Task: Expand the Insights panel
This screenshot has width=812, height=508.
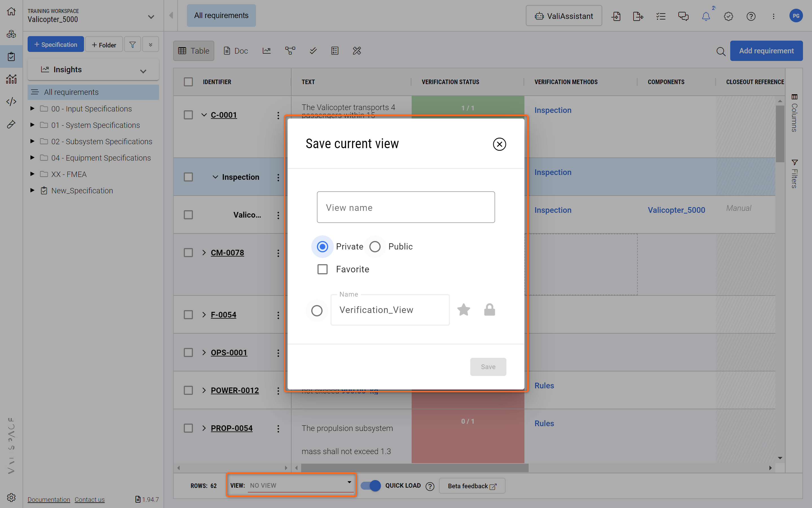Action: tap(93, 70)
